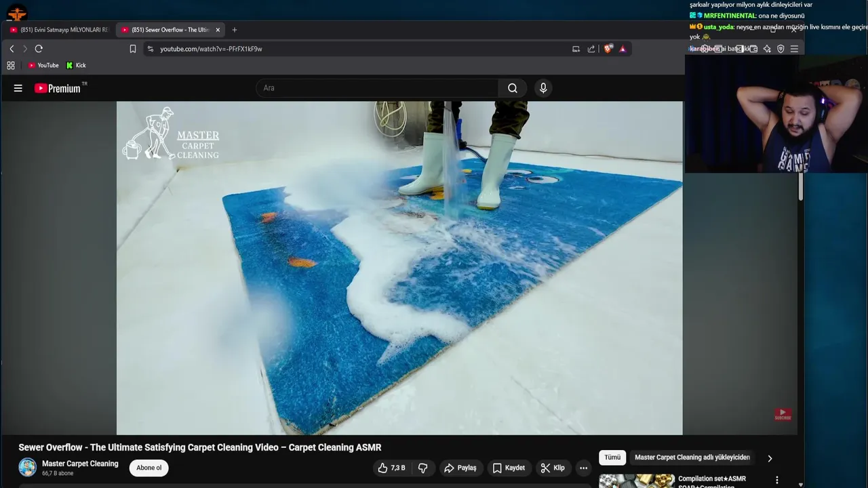Start voice search with microphone icon

[543, 88]
